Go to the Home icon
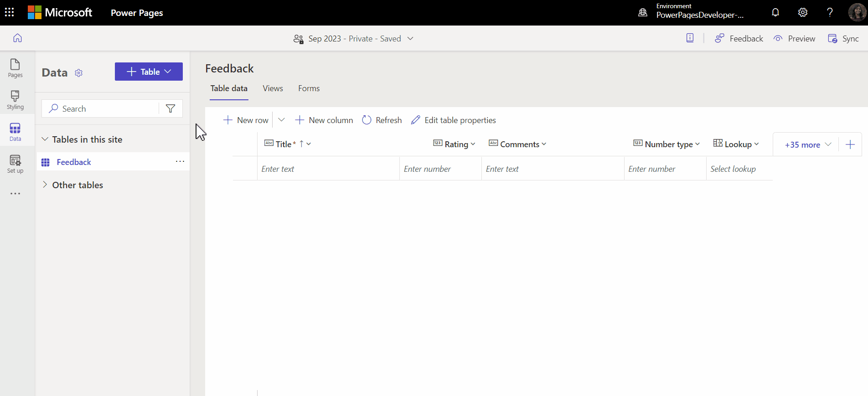 point(17,38)
